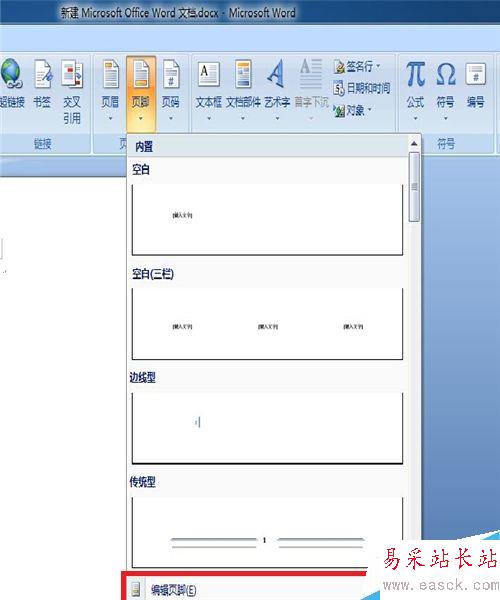Click the footer gallery scrollbar thumb
This screenshot has height=600, width=500.
point(414,187)
